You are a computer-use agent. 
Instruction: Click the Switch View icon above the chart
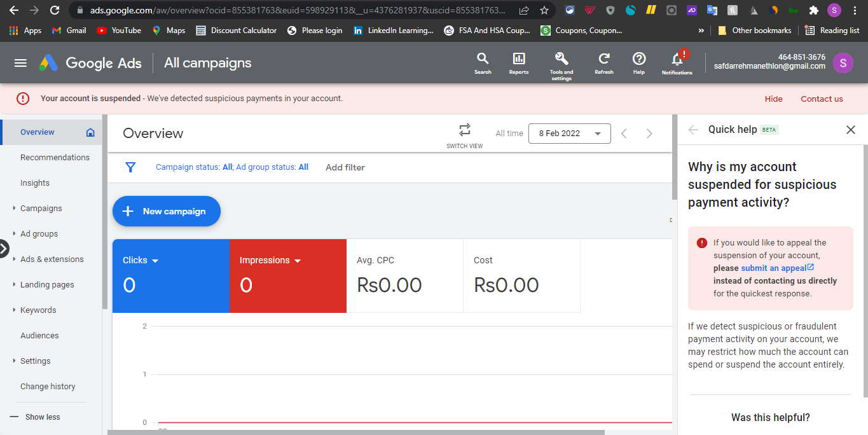pos(464,129)
